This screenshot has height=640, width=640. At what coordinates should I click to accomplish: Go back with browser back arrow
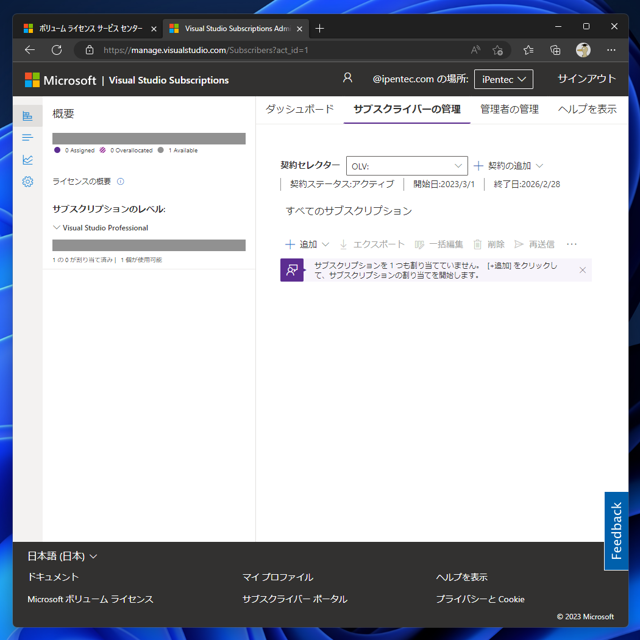pos(30,50)
